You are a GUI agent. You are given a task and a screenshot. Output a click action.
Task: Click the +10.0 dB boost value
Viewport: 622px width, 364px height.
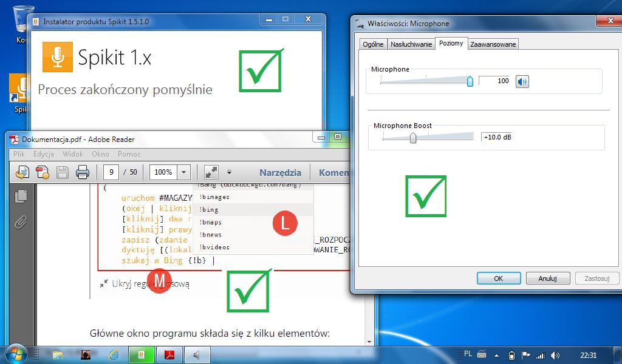497,137
